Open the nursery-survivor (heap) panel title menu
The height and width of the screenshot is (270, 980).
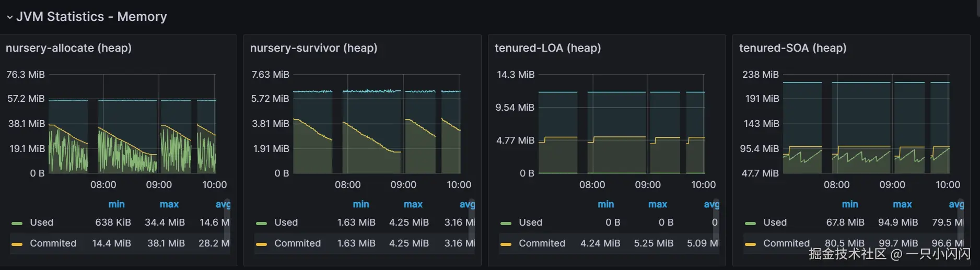(313, 48)
